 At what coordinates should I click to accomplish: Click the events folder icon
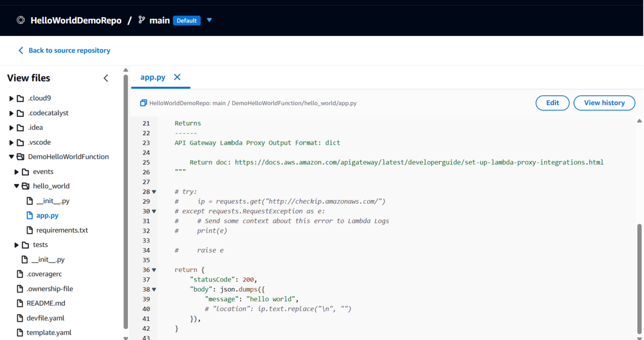pyautogui.click(x=25, y=172)
